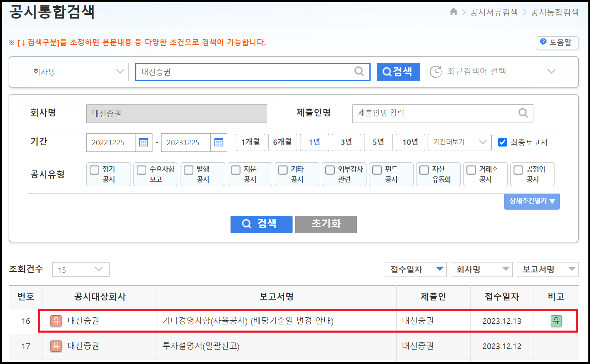Check the 펀드공시 disclosure type
The image size is (590, 364).
pos(377,170)
